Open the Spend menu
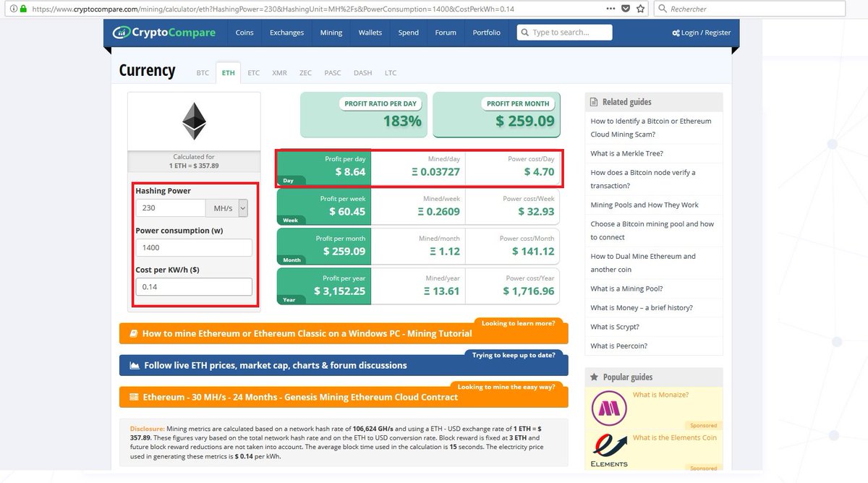The width and height of the screenshot is (868, 483). [x=408, y=33]
